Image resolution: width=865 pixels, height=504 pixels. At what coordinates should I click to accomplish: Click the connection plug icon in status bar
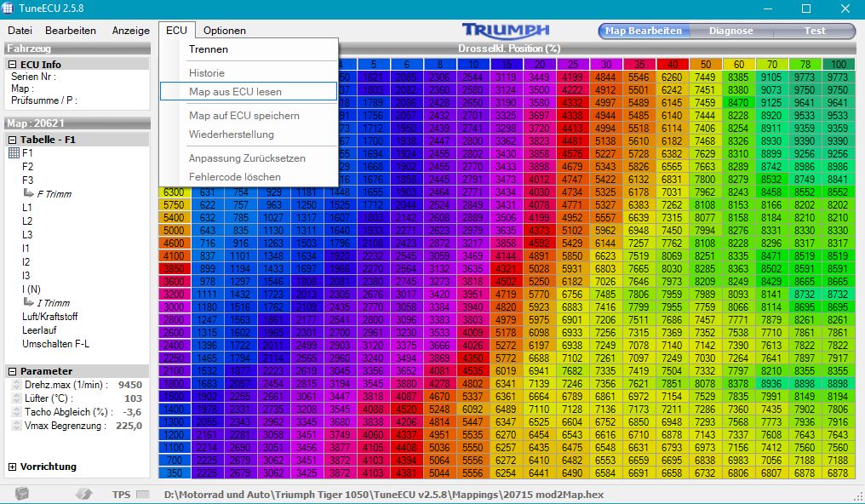click(83, 493)
